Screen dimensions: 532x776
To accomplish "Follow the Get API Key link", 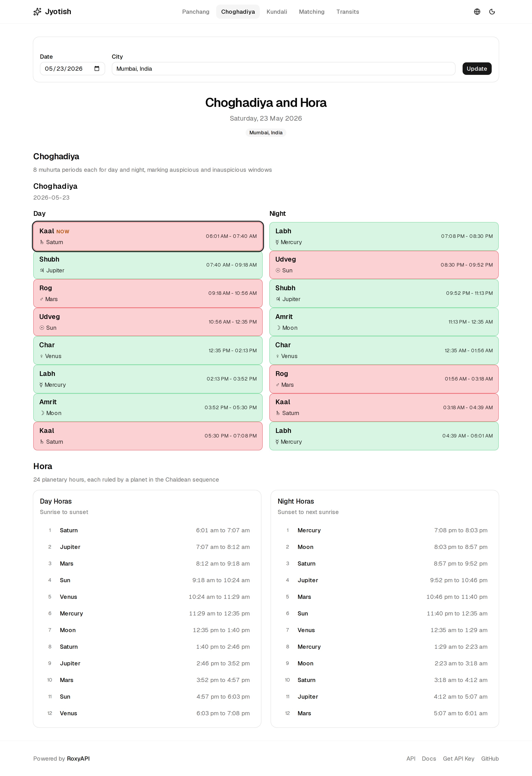I will [x=458, y=758].
